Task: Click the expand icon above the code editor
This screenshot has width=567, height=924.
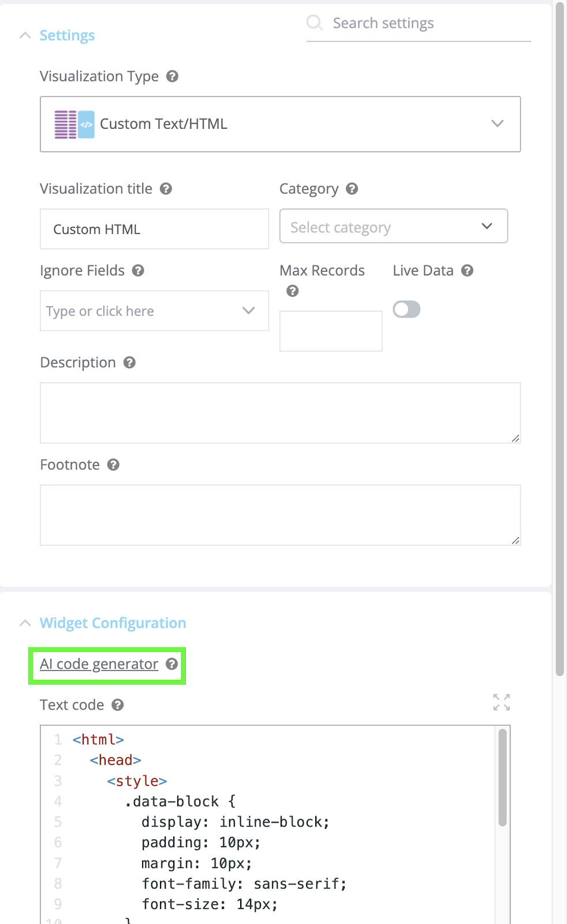Action: tap(501, 702)
